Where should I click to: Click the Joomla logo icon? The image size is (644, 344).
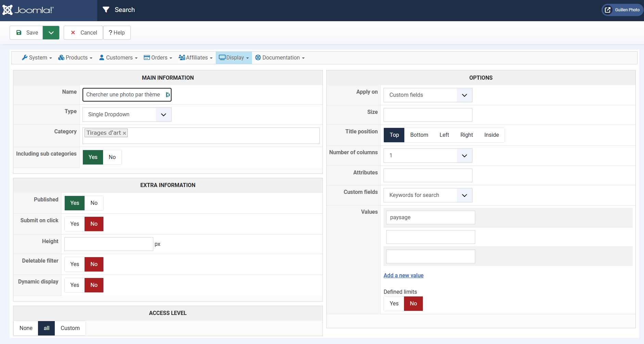[x=8, y=10]
